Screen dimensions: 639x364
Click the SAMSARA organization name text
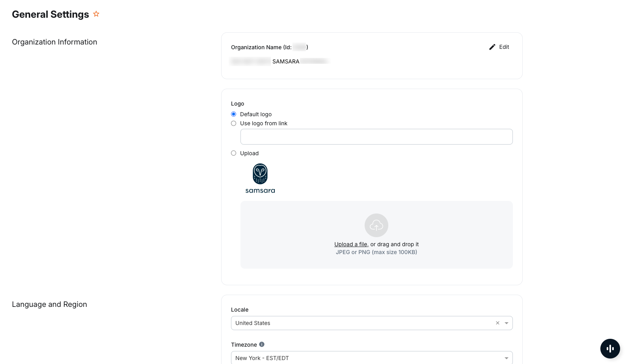pyautogui.click(x=286, y=61)
